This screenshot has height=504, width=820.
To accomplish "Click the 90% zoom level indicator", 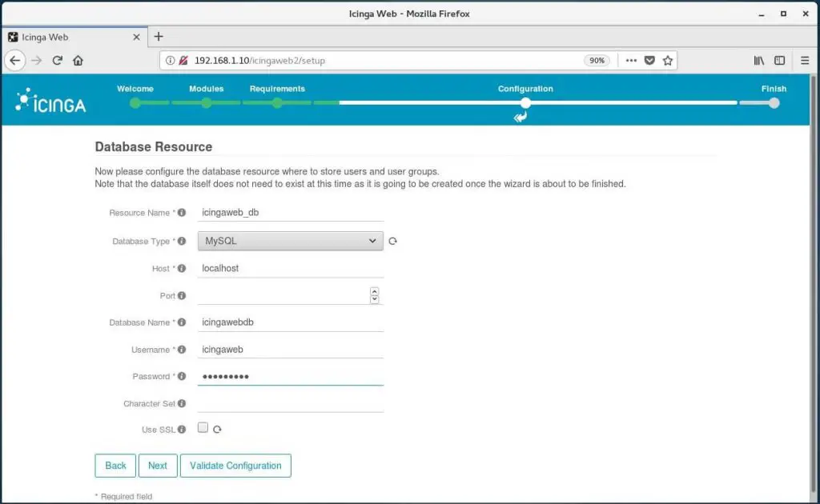I will (x=597, y=61).
